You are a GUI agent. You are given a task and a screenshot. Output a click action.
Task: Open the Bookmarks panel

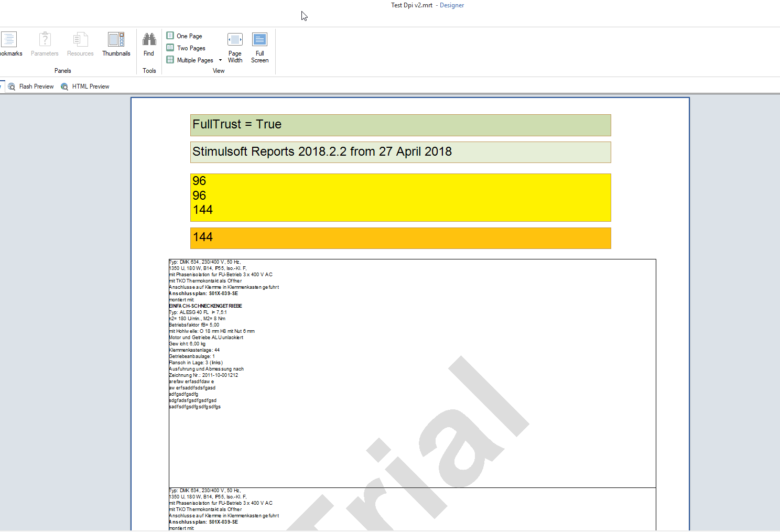coord(9,44)
